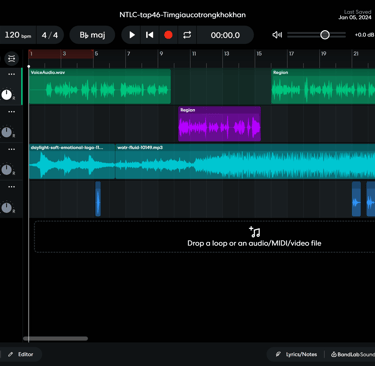Open the B♭ maj key selector

pyautogui.click(x=92, y=35)
